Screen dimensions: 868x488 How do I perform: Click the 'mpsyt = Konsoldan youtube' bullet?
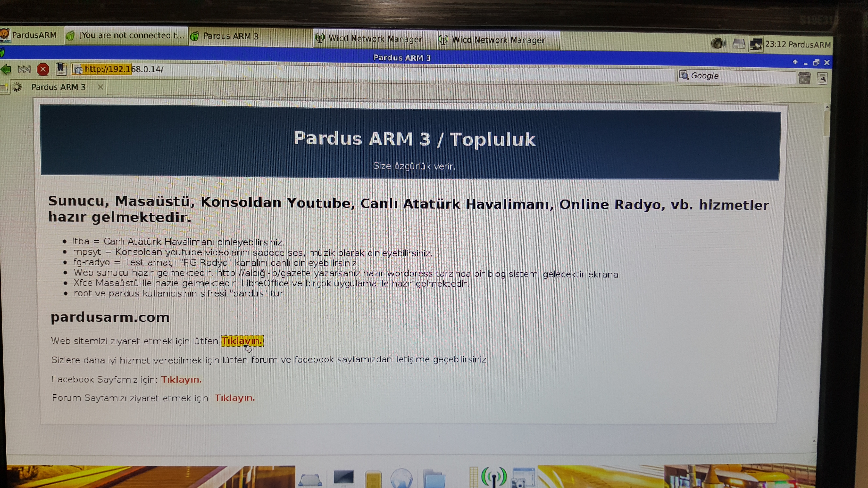[x=252, y=252]
